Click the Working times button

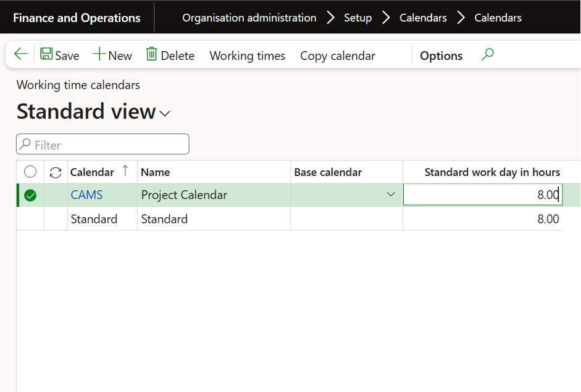pos(247,56)
